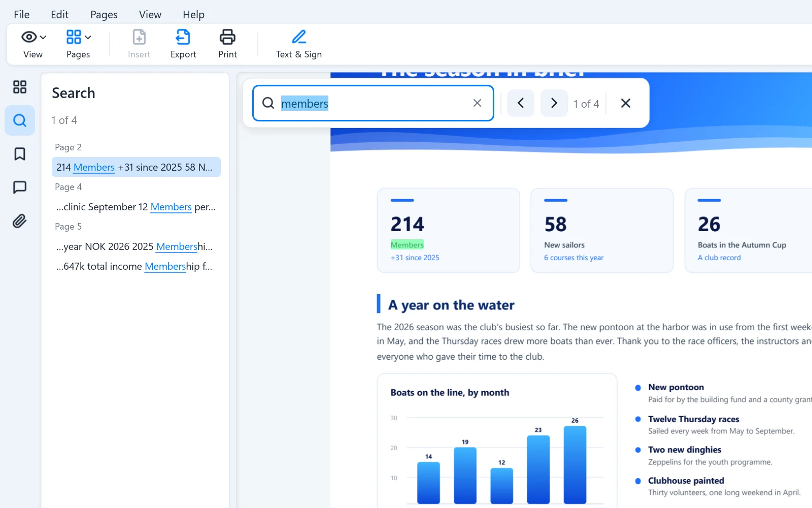Click the 'Boats on the line, by month' chart title
812x508 pixels.
tap(450, 393)
